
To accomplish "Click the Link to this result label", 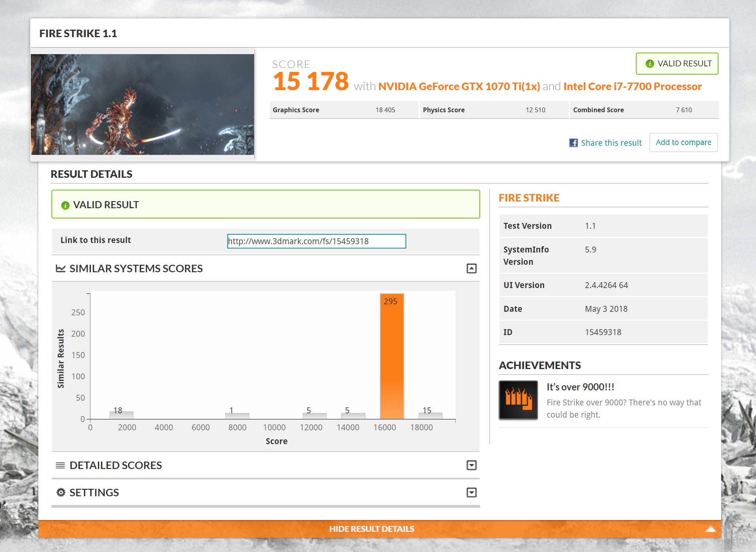I will (96, 240).
